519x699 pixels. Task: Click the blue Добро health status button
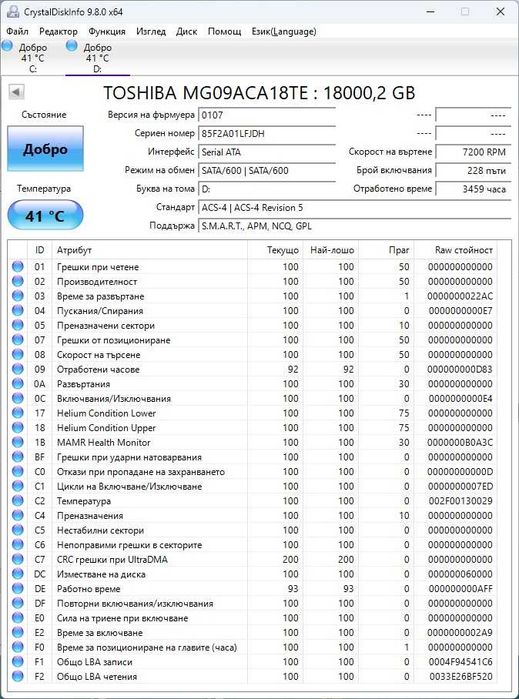coord(45,148)
